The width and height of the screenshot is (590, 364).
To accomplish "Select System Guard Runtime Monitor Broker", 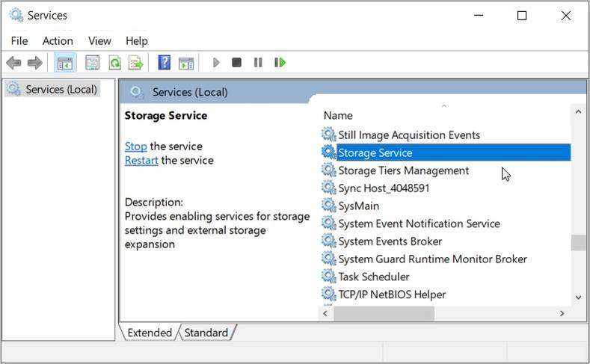I will tap(433, 259).
